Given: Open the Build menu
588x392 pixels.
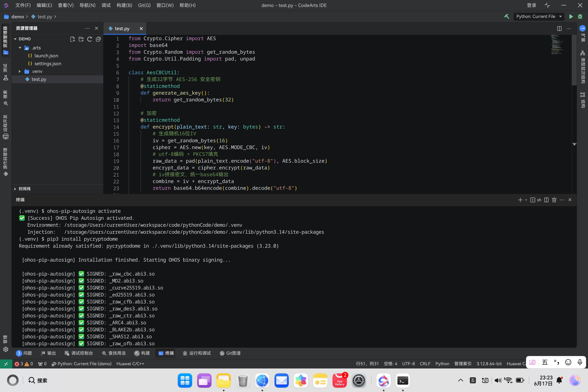Looking at the screenshot, I should (x=124, y=5).
